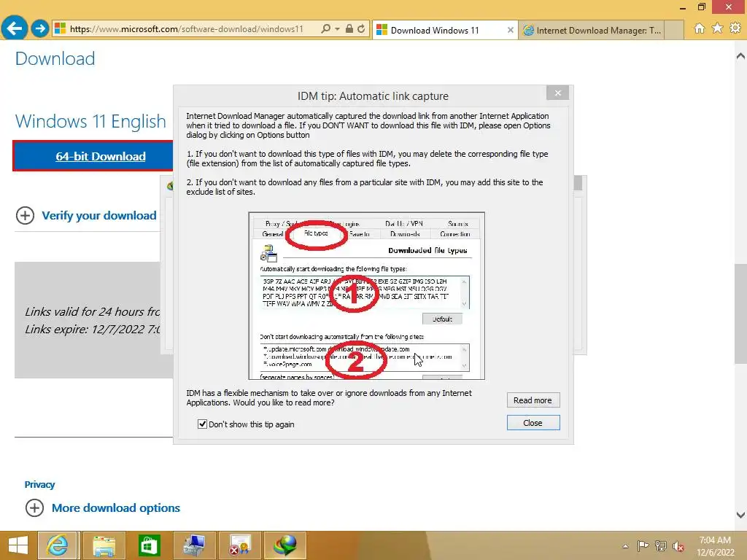Open Favorites star icon
Image resolution: width=747 pixels, height=560 pixels.
tap(718, 28)
